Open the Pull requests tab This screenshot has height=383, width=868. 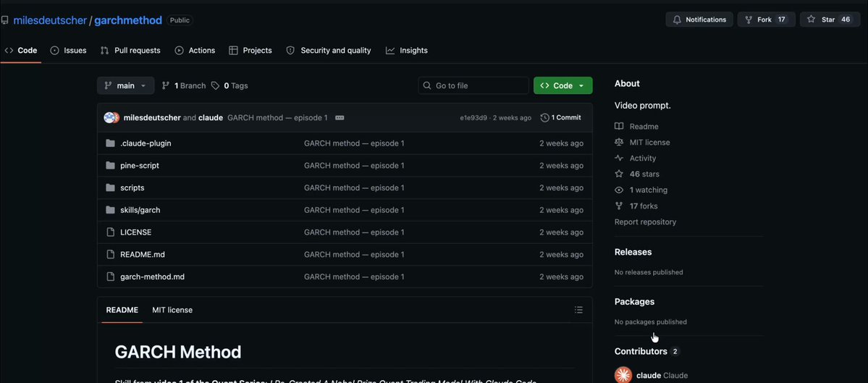click(130, 51)
